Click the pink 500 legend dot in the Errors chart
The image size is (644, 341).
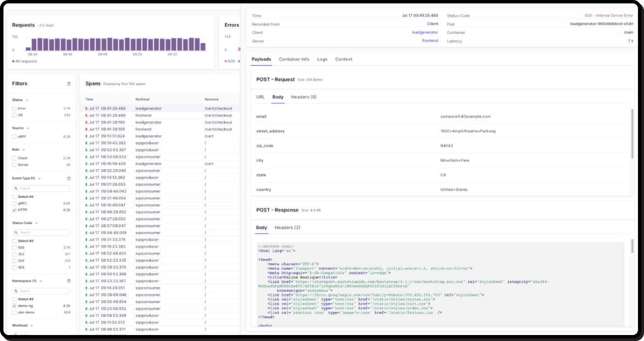click(x=225, y=62)
